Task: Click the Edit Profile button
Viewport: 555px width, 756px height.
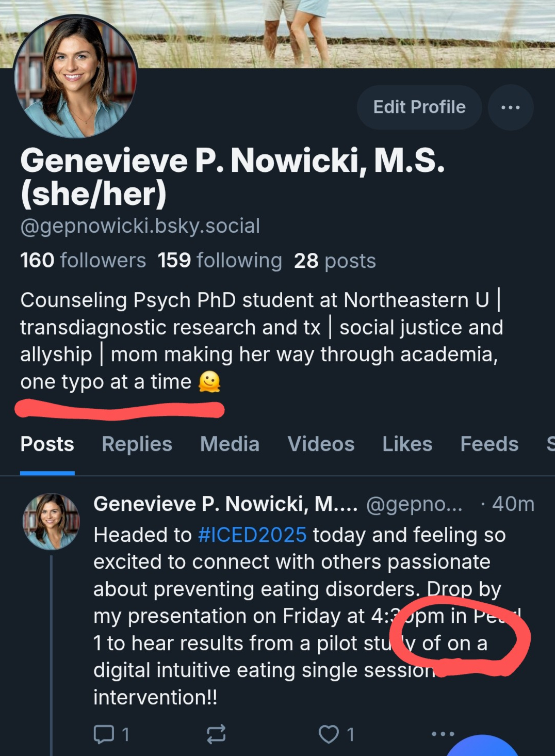Action: coord(419,107)
